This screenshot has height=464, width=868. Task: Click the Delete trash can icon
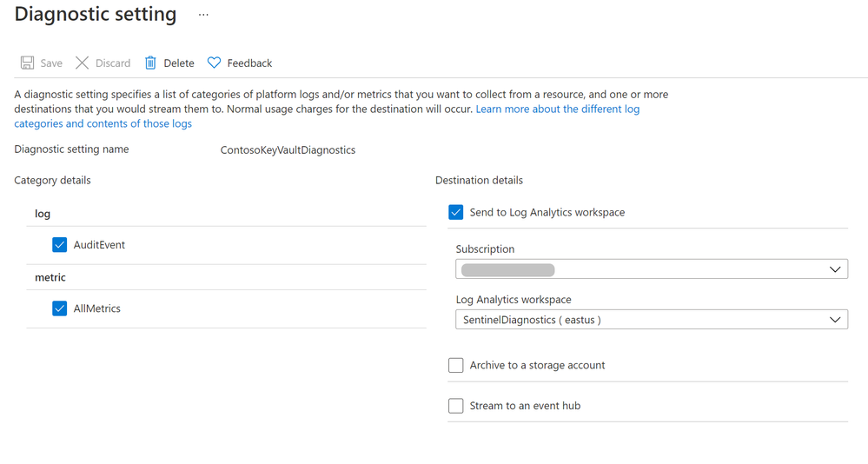(x=150, y=63)
